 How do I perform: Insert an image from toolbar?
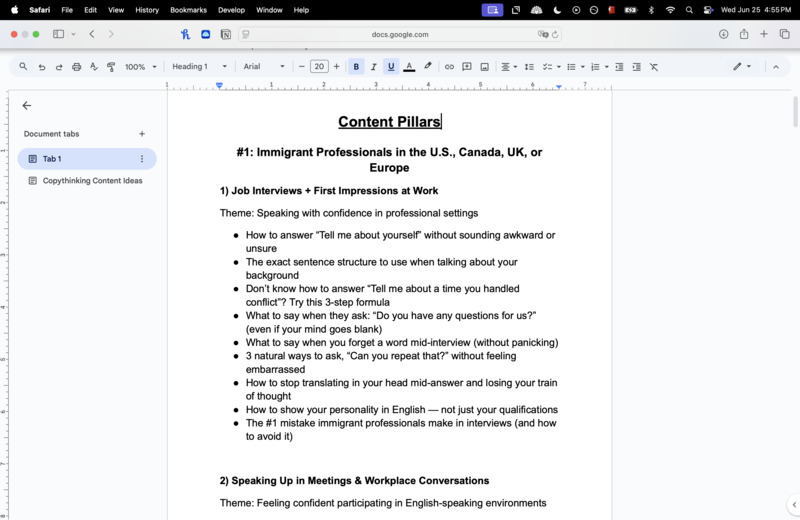(485, 67)
